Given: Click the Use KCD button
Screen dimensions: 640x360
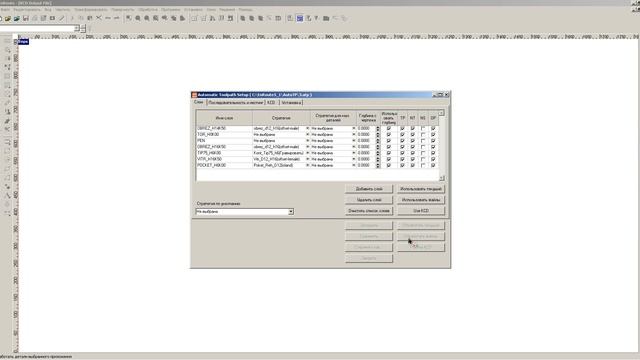Looking at the screenshot, I should [421, 211].
